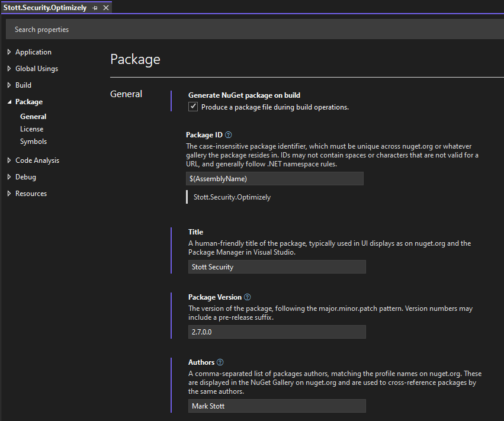Click the Package ID field with $(AssemblyName)
This screenshot has height=421, width=504.
pos(275,179)
